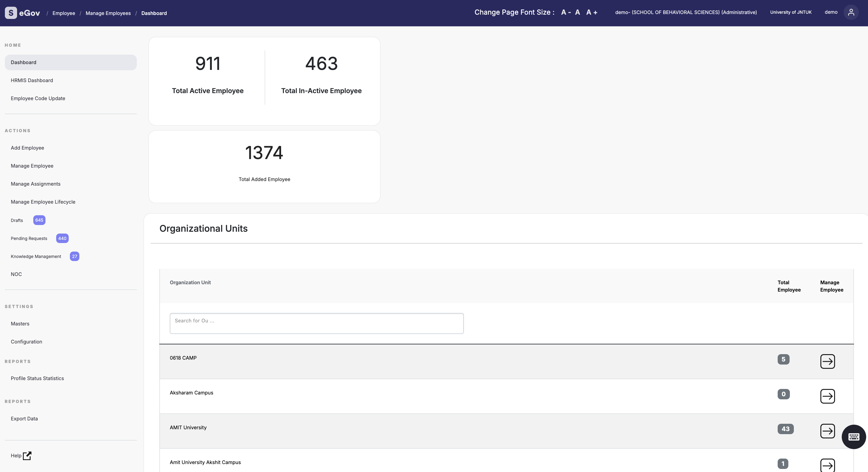This screenshot has height=472, width=868.
Task: Open Knowledge Management
Action: (36, 256)
